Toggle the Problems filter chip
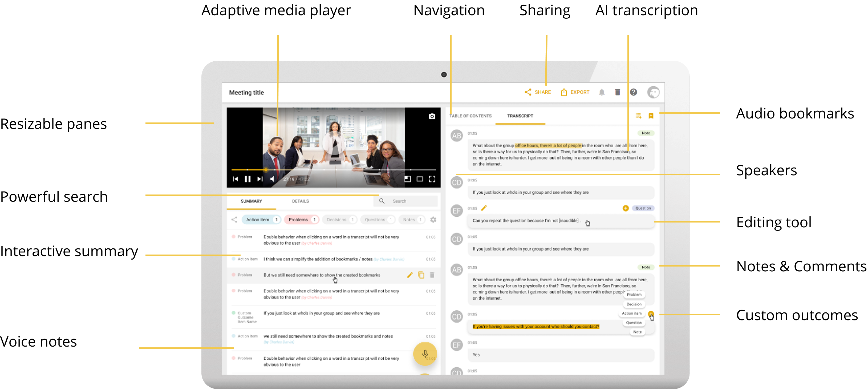The width and height of the screenshot is (868, 389). (x=301, y=220)
